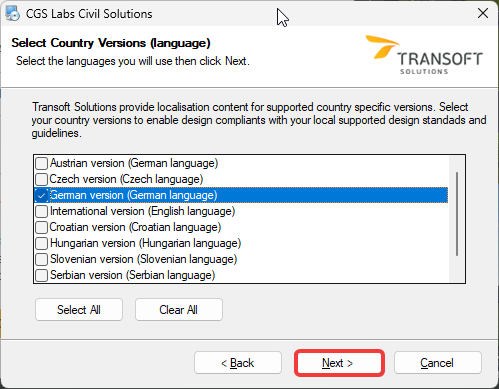This screenshot has height=389, width=499.
Task: Highlight the Serbian version list entry
Action: [x=132, y=275]
